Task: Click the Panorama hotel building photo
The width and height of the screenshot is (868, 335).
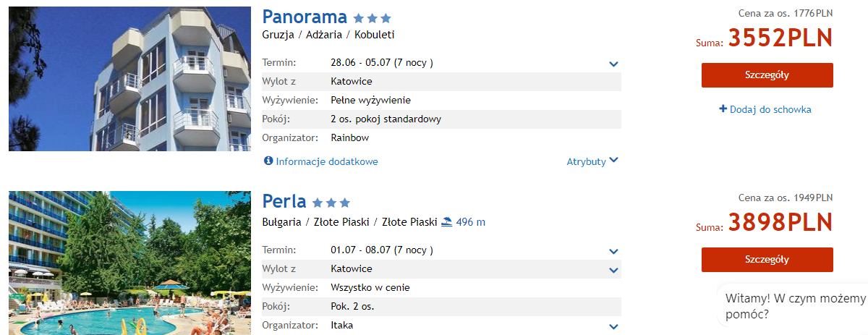Action: tap(130, 79)
